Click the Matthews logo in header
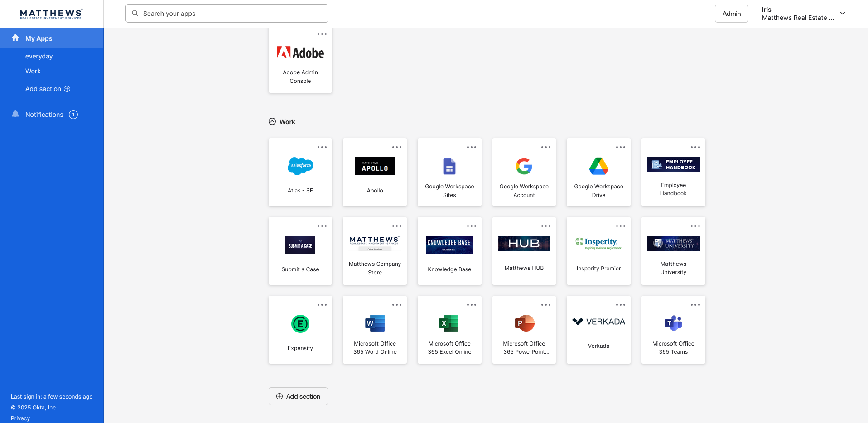868x423 pixels. click(x=51, y=14)
